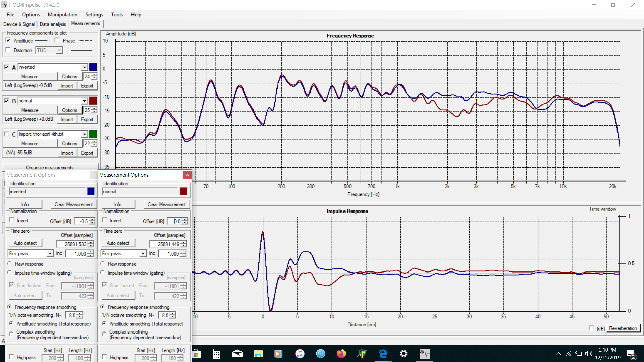Choose Impulse time-window gating in the normal dialog
Screen dimensions: 644x362
tap(103, 273)
